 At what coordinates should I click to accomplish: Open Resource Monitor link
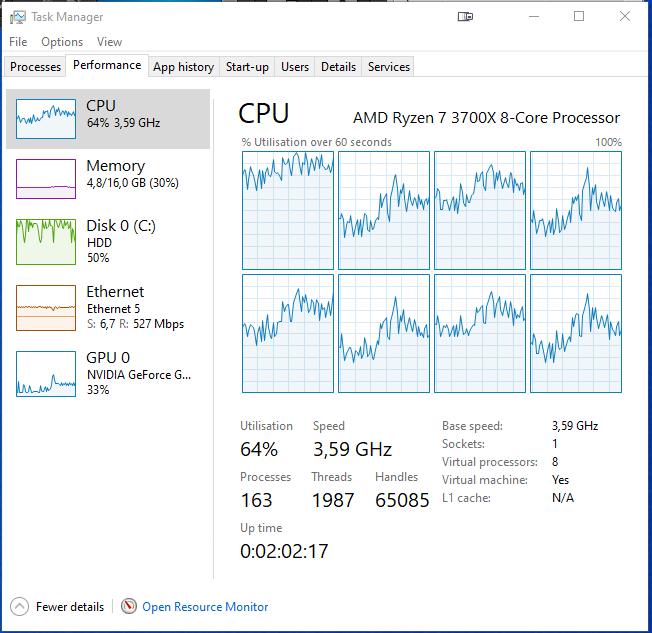(x=205, y=607)
